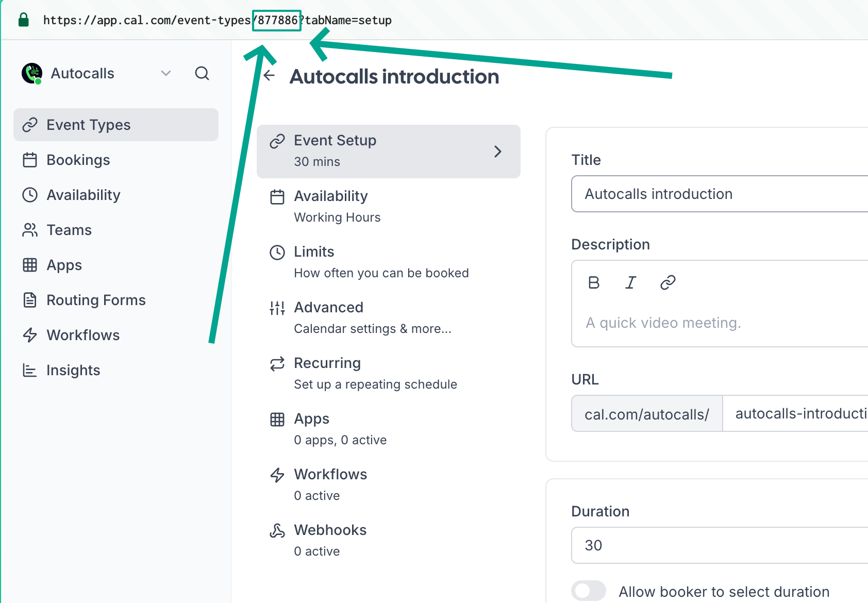This screenshot has height=603, width=868.
Task: Open Insights from the sidebar
Action: [73, 370]
